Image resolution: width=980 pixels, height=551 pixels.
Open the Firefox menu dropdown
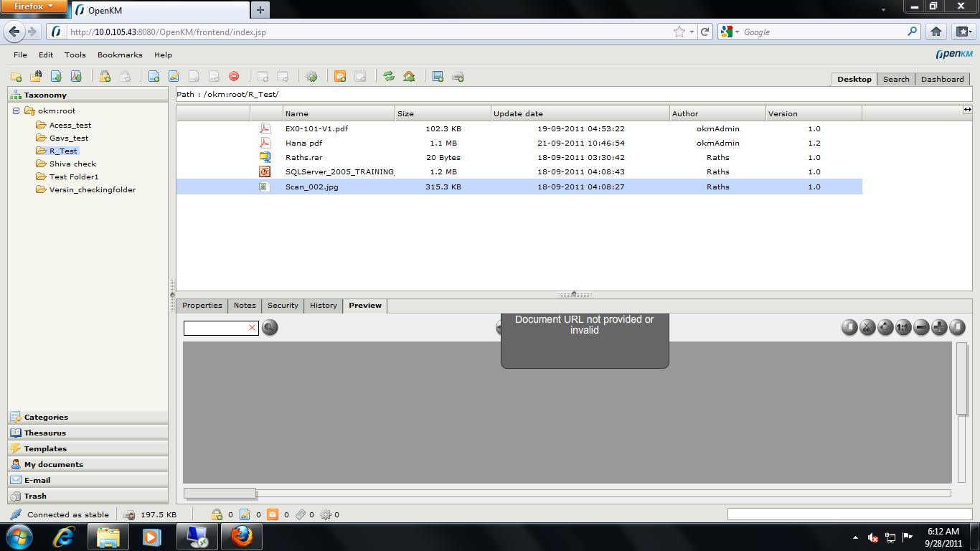click(34, 6)
